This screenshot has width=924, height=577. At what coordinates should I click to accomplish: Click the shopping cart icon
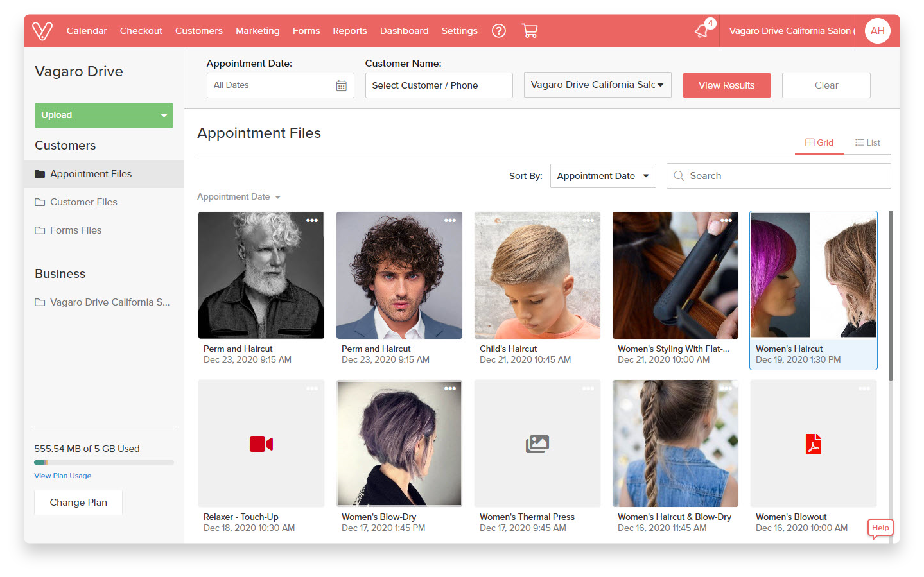point(530,30)
